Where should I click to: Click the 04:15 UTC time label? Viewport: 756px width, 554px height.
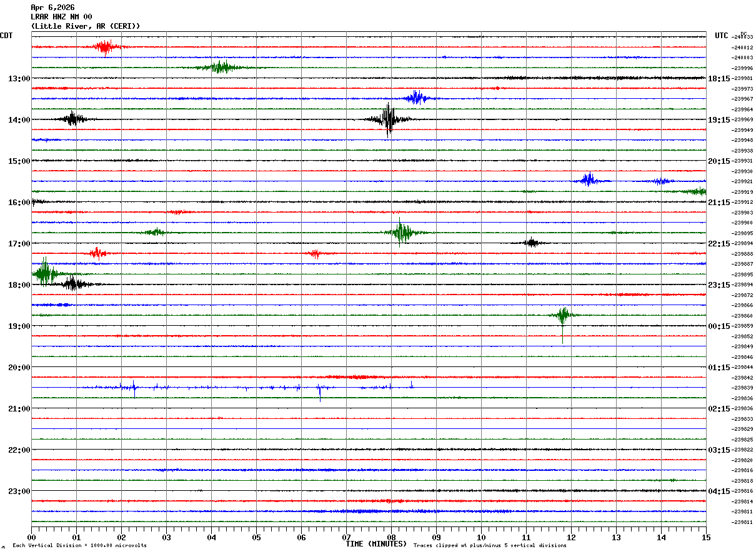click(x=719, y=491)
